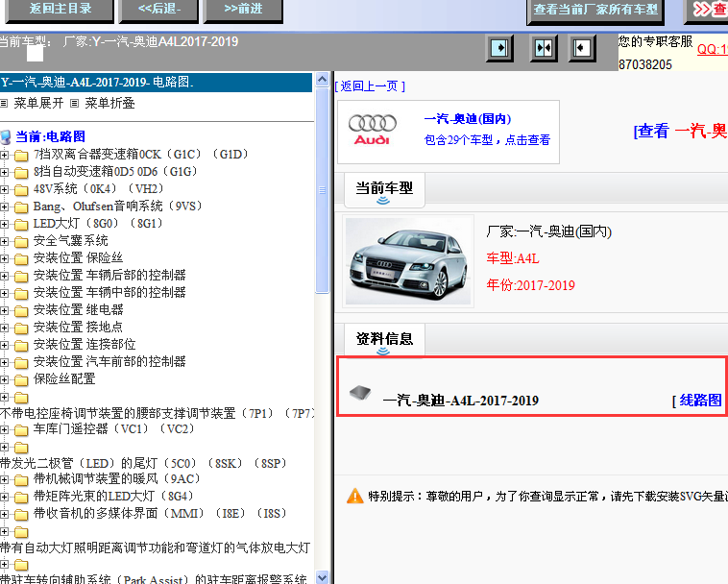Click folder icon of 安全气囊系统
Viewport: 728px width, 584px height.
click(x=21, y=241)
